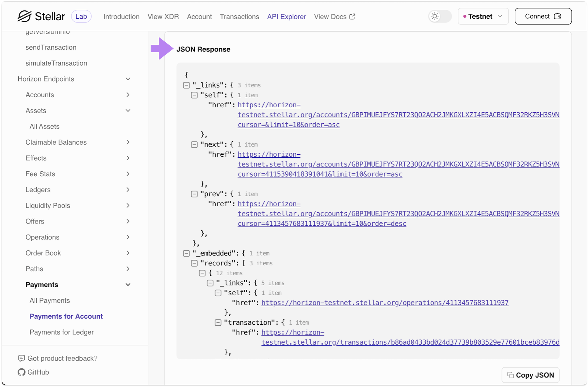
Task: Click the JSON Response heading
Action: 203,49
